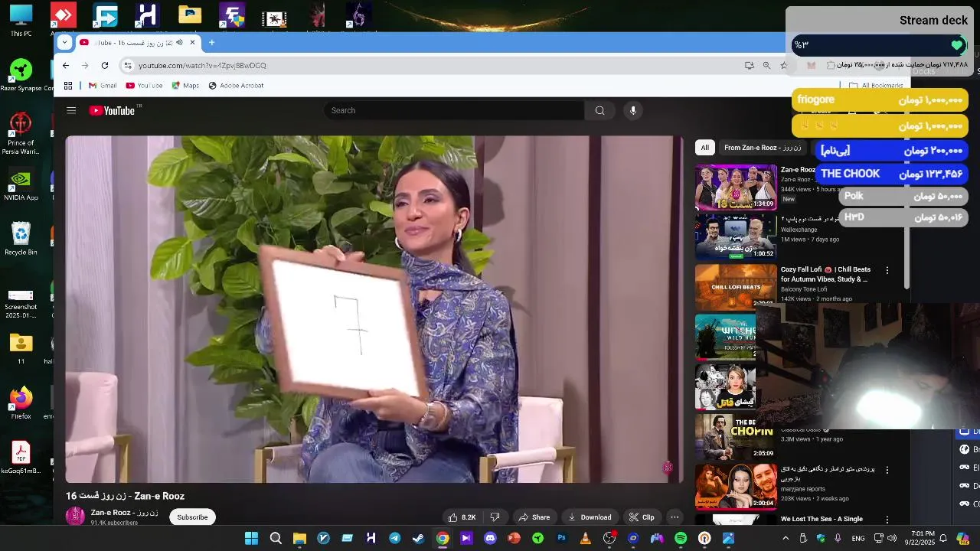
Task: Click the YouTube search magnifier button
Action: tap(600, 110)
